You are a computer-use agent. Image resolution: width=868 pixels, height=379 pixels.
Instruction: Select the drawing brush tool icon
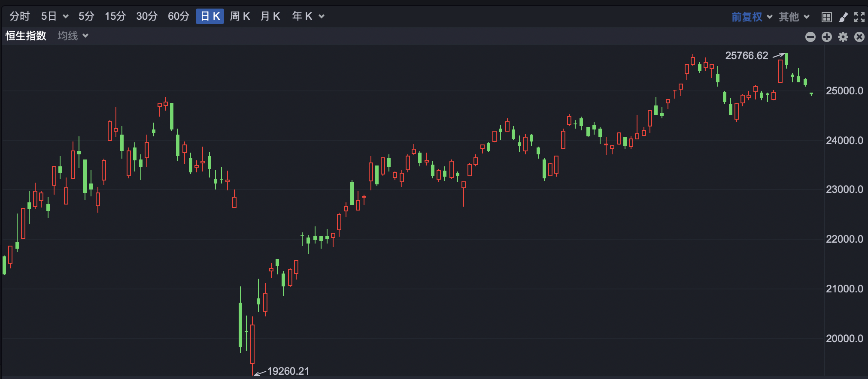[843, 17]
